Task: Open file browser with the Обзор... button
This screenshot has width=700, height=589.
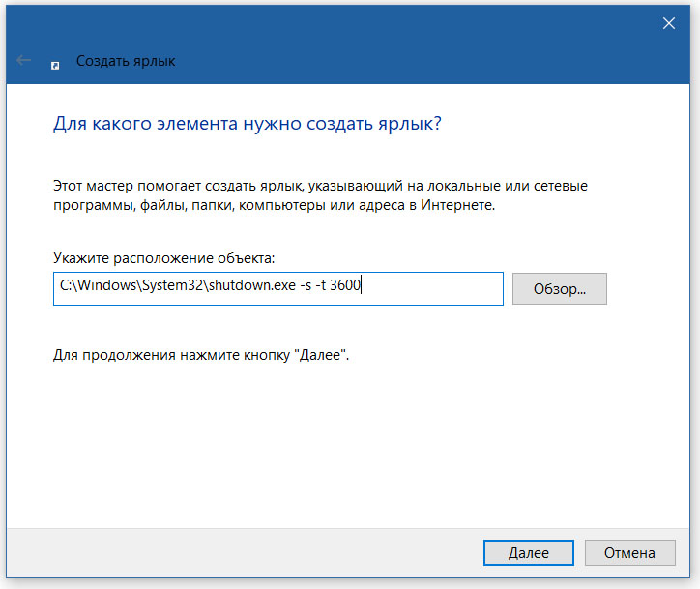Action: [560, 289]
